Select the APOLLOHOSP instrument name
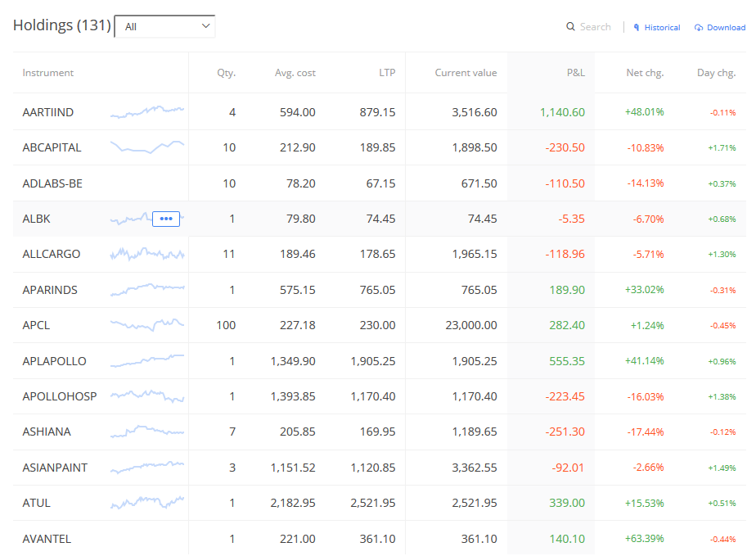The width and height of the screenshot is (756, 556). [x=59, y=396]
